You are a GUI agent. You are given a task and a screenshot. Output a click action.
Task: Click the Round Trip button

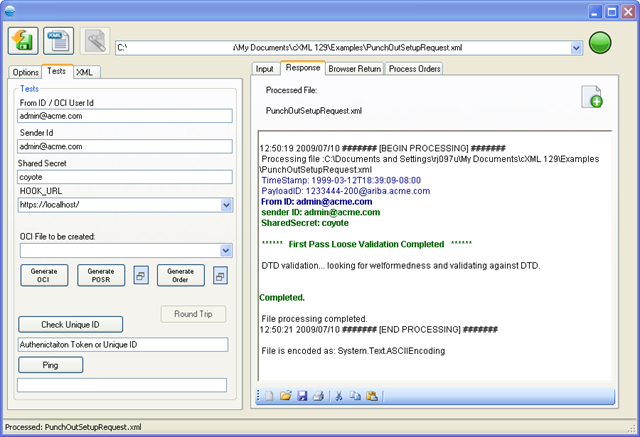[193, 314]
